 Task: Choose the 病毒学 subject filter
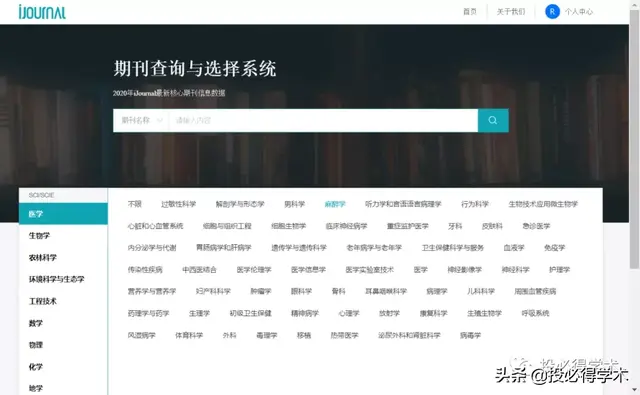click(470, 335)
